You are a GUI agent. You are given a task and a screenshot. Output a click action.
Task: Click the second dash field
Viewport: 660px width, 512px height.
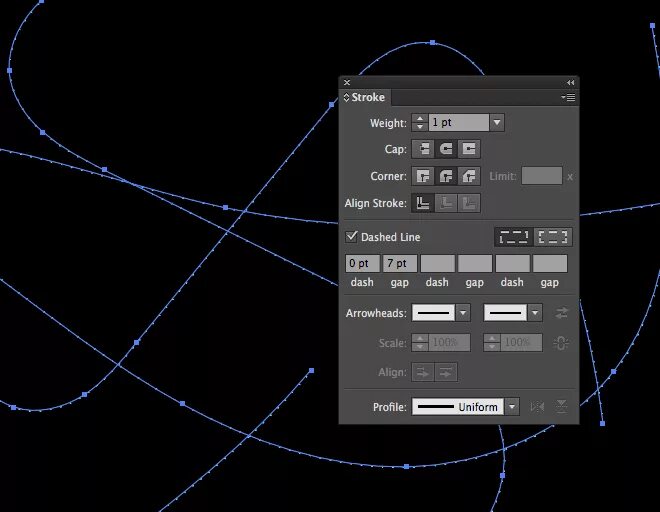(x=437, y=264)
